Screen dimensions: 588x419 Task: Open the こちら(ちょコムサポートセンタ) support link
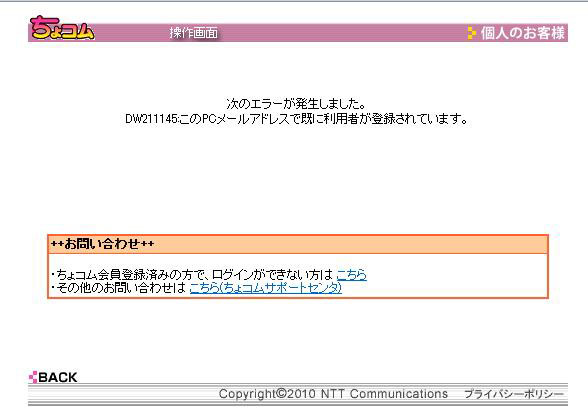click(x=266, y=288)
